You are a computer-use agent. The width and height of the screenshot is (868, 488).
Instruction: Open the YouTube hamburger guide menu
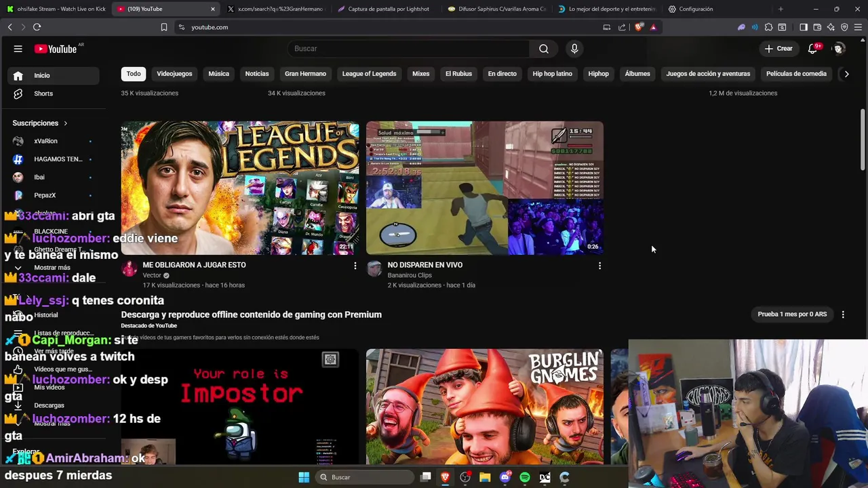[x=18, y=49]
